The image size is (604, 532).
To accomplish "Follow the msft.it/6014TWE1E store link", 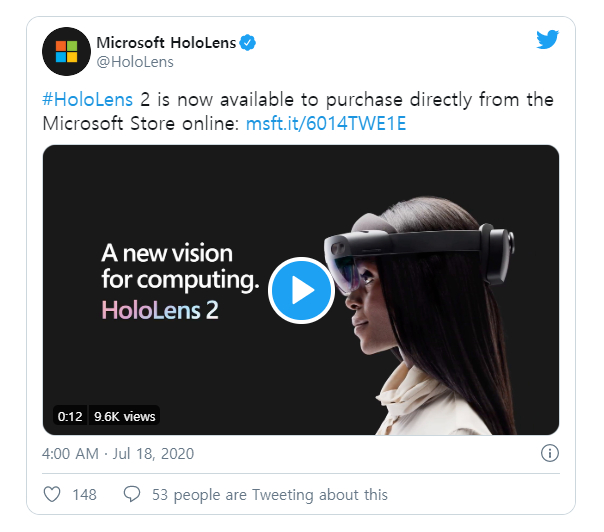I will [x=326, y=124].
